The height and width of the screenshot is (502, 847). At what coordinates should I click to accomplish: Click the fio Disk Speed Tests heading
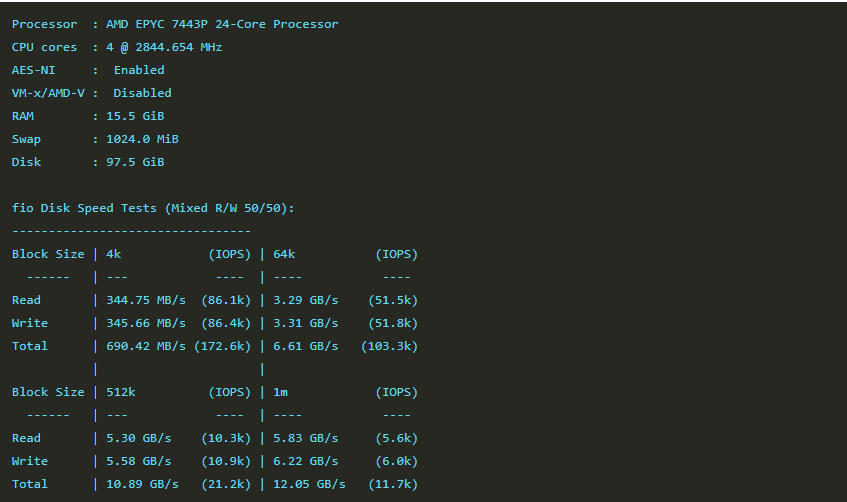pyautogui.click(x=153, y=208)
